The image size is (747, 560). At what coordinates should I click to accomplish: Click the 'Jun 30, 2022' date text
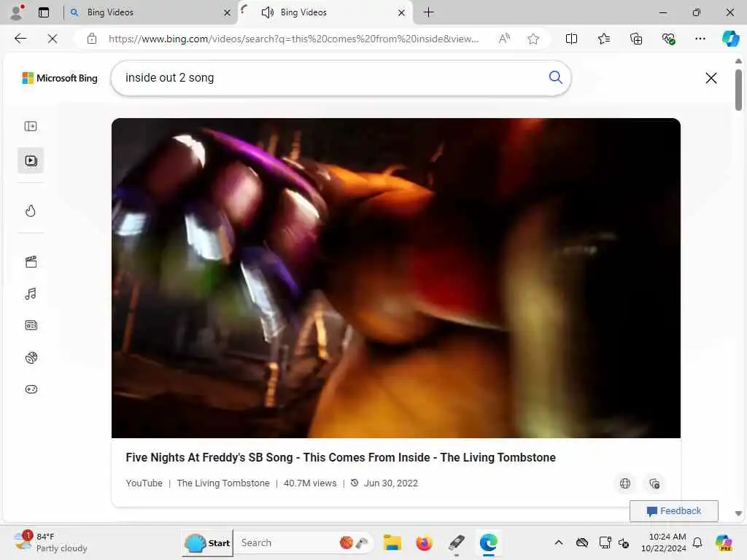[391, 483]
